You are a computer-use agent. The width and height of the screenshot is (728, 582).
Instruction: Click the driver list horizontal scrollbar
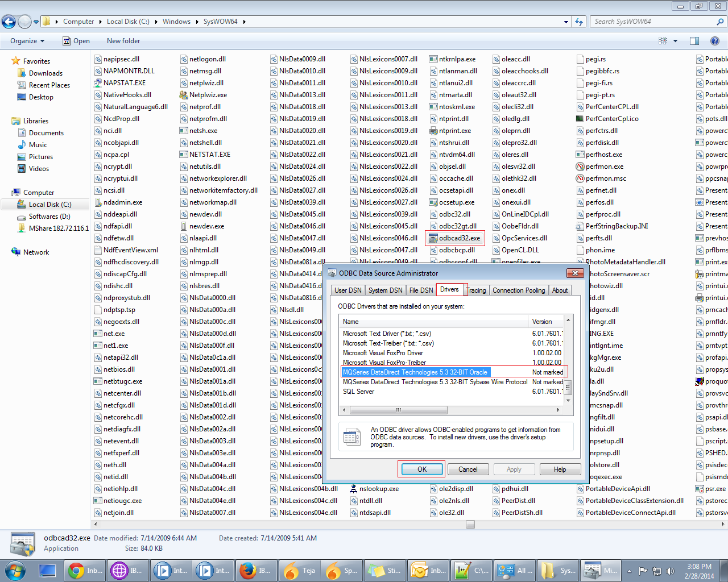399,410
